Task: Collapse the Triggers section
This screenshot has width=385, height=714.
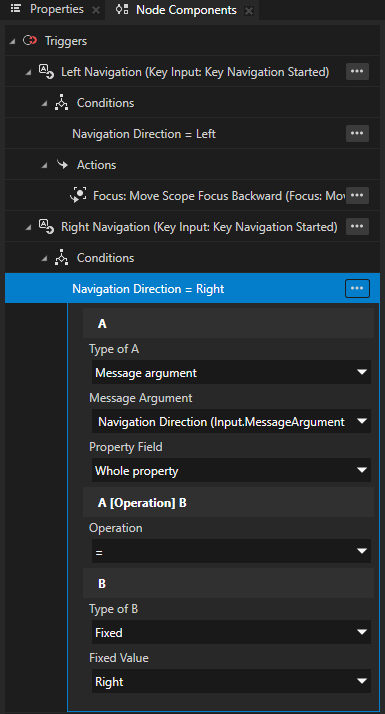Action: pos(12,41)
